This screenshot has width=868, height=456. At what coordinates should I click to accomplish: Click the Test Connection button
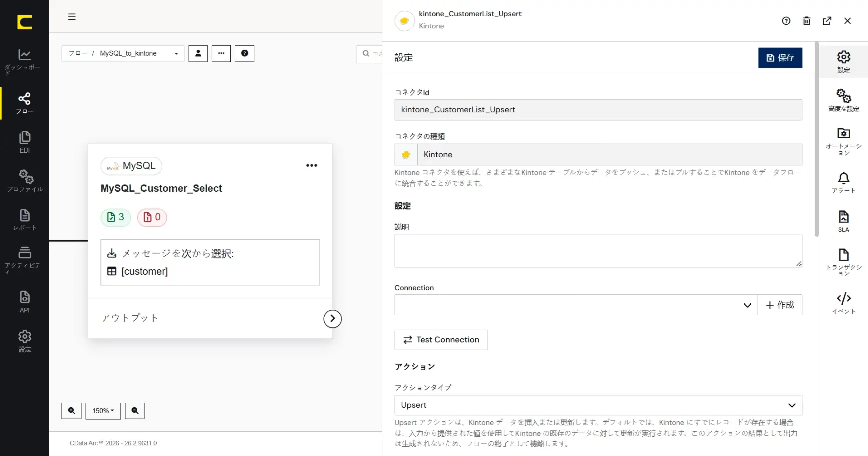[x=441, y=340]
